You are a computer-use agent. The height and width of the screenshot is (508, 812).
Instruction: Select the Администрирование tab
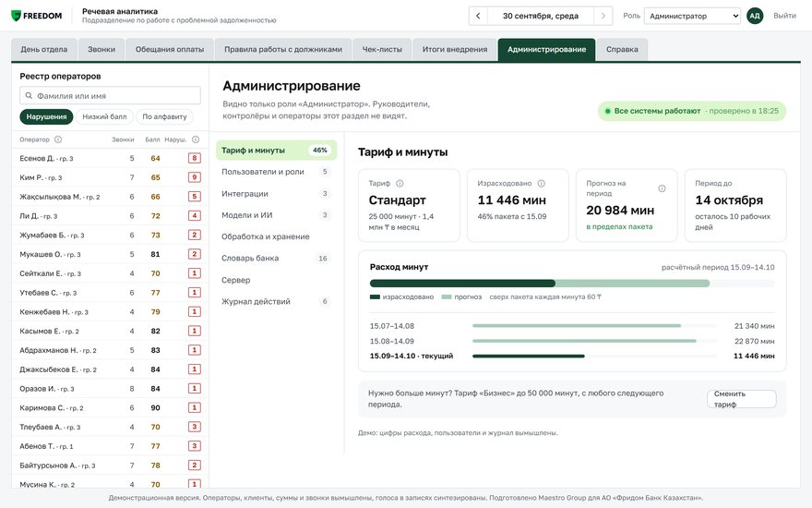(547, 50)
